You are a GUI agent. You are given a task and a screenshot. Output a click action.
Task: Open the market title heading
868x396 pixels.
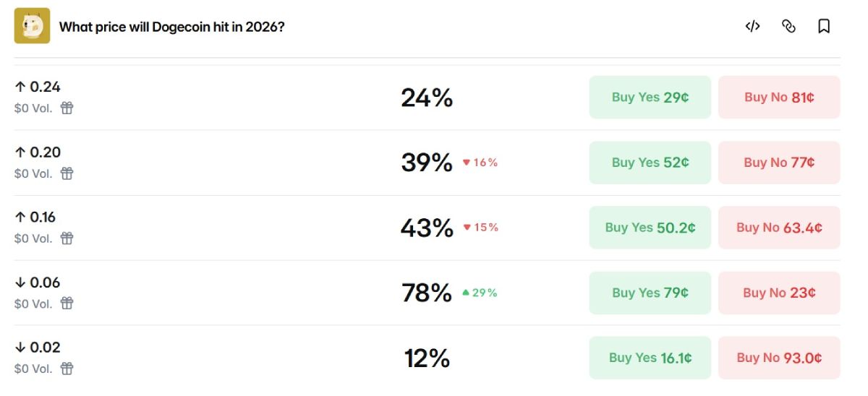tap(171, 27)
